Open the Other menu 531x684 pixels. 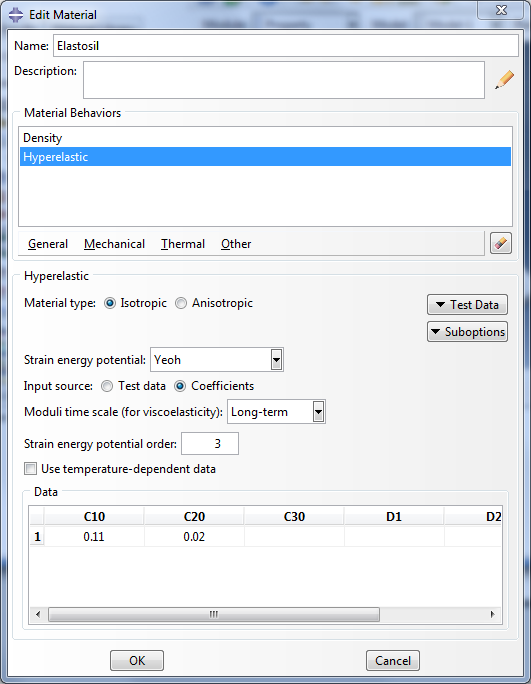(x=236, y=244)
